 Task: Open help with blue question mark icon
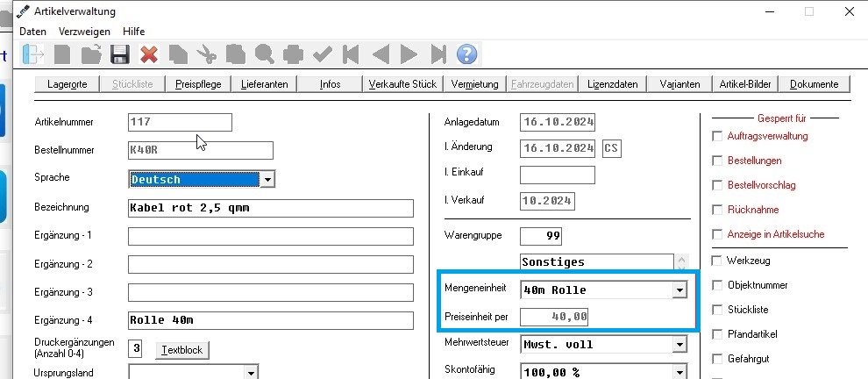(x=466, y=54)
